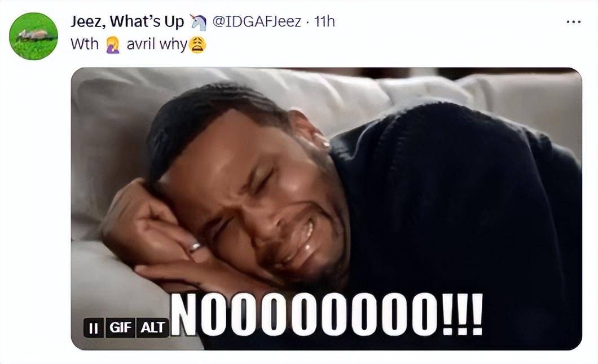Screen dimensions: 598x364
Task: Open the Jeez, What's Up display name
Action: pos(127,22)
